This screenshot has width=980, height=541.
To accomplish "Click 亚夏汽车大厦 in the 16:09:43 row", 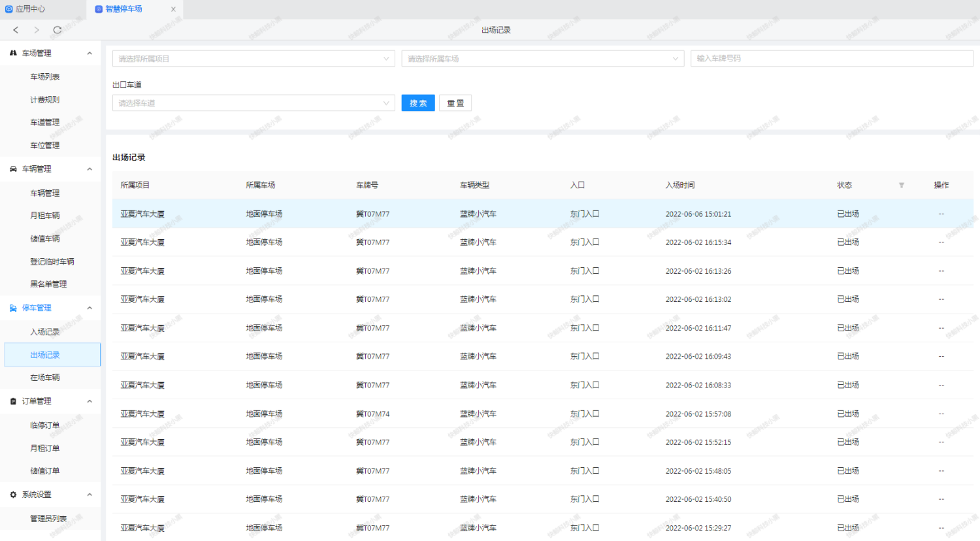I will pos(142,357).
